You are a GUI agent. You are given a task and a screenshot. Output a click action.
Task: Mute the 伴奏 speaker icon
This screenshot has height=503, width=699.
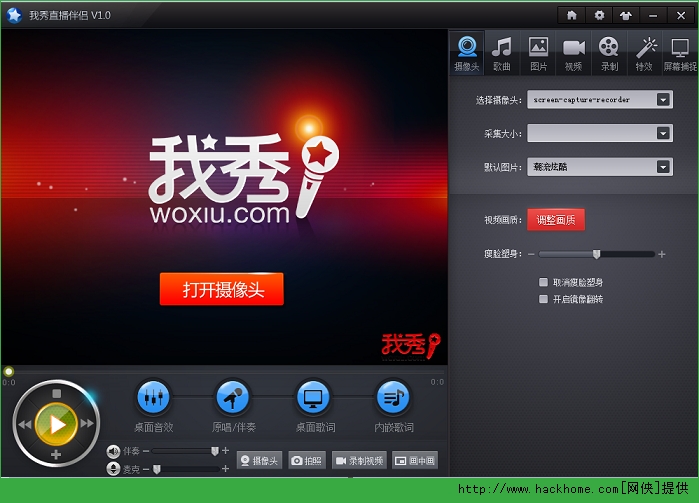tap(113, 451)
